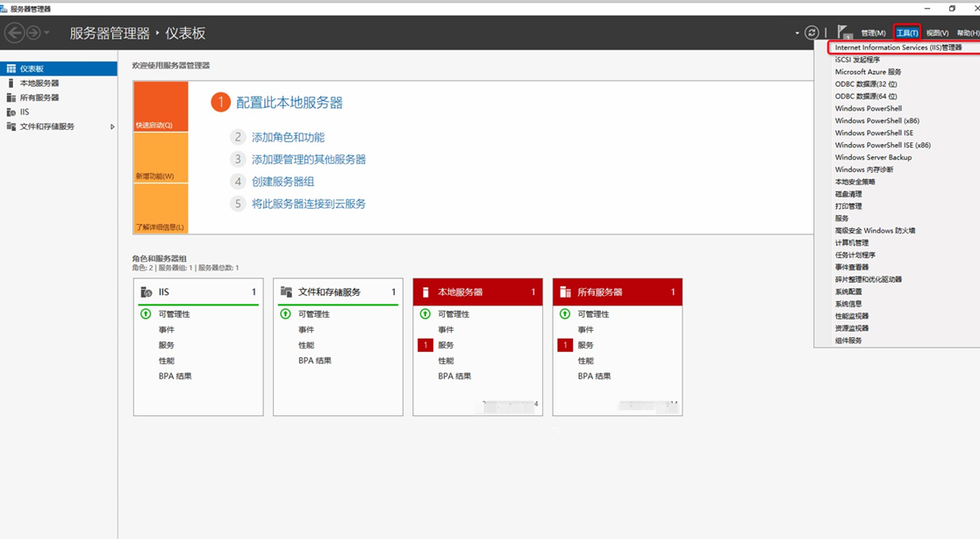Select Internet Information Services (IIS)管理器 menu item

(898, 47)
